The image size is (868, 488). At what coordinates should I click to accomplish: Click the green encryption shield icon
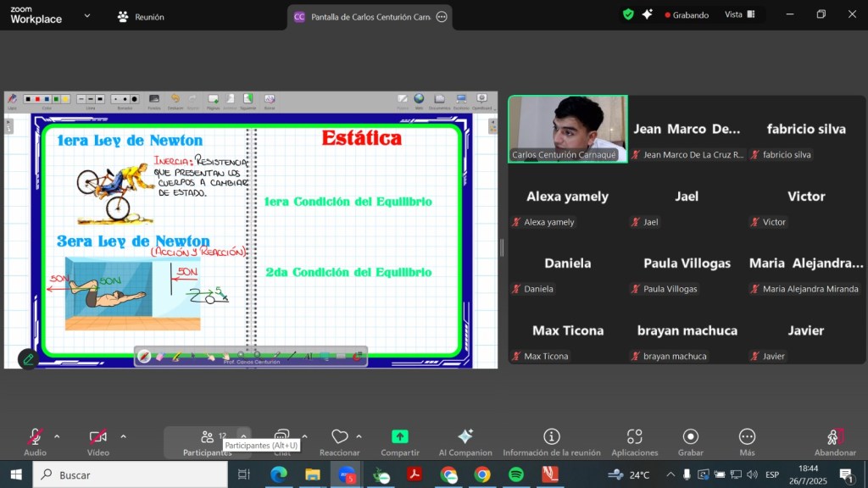click(x=628, y=14)
